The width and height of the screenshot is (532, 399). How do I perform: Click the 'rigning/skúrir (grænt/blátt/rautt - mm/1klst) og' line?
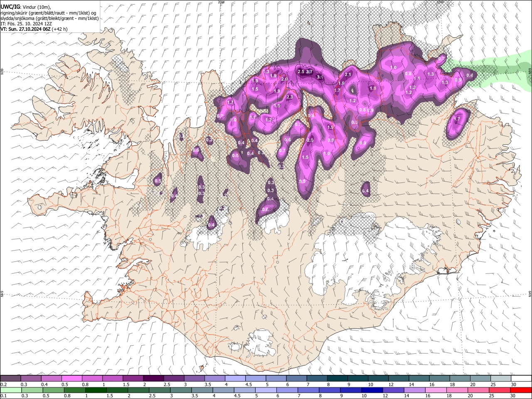coord(49,13)
